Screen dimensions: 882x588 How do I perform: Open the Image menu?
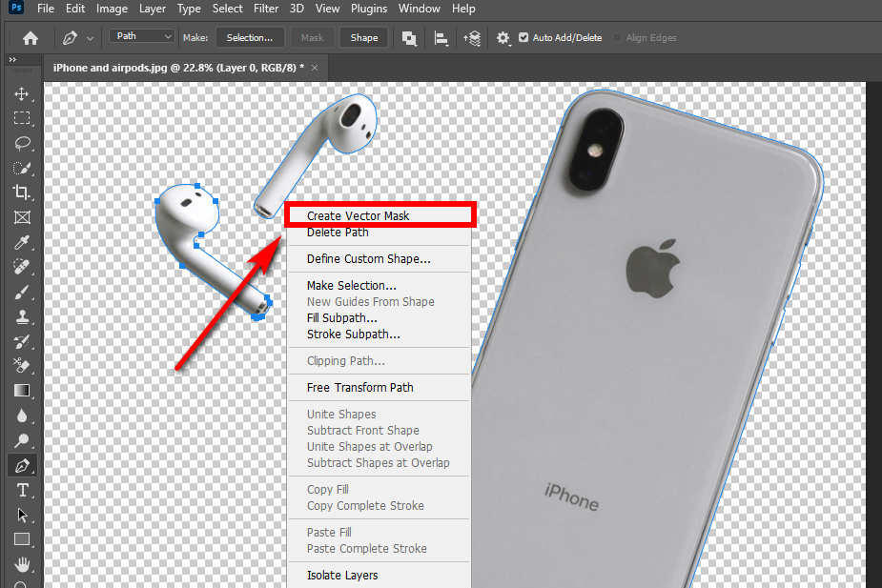coord(112,9)
